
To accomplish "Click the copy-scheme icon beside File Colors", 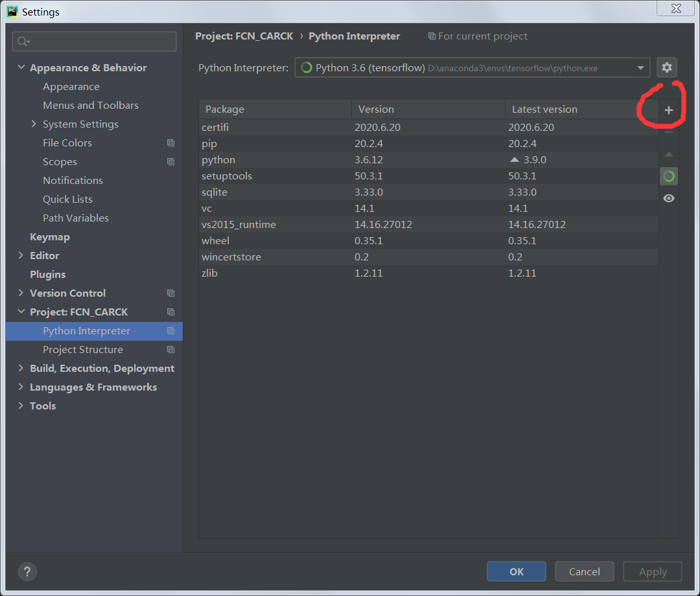I will pos(171,143).
